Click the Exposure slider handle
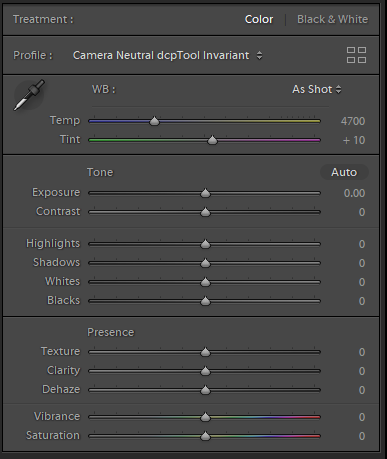 [x=205, y=193]
